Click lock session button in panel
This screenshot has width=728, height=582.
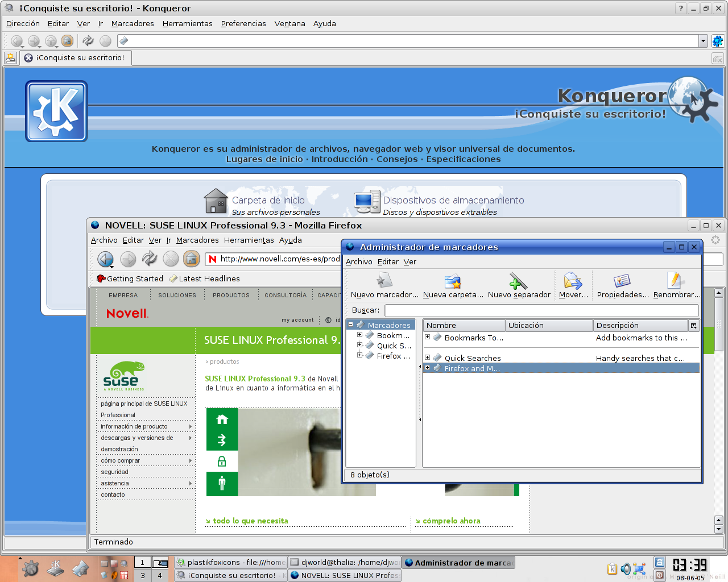(659, 562)
